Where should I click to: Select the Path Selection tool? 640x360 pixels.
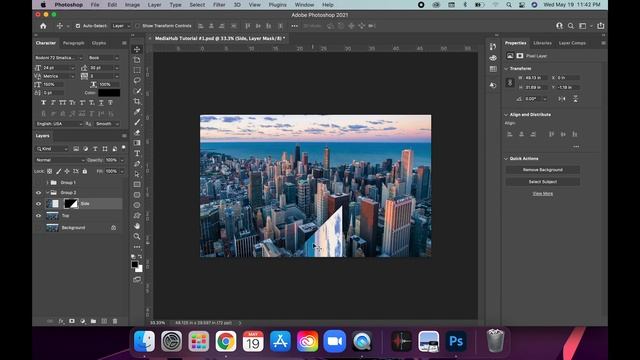(137, 174)
